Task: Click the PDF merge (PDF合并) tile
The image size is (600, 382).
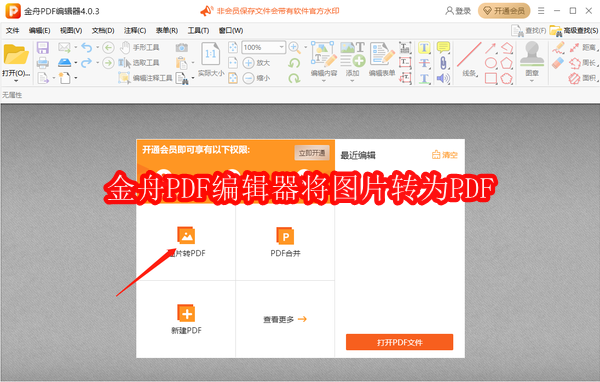Action: 285,242
